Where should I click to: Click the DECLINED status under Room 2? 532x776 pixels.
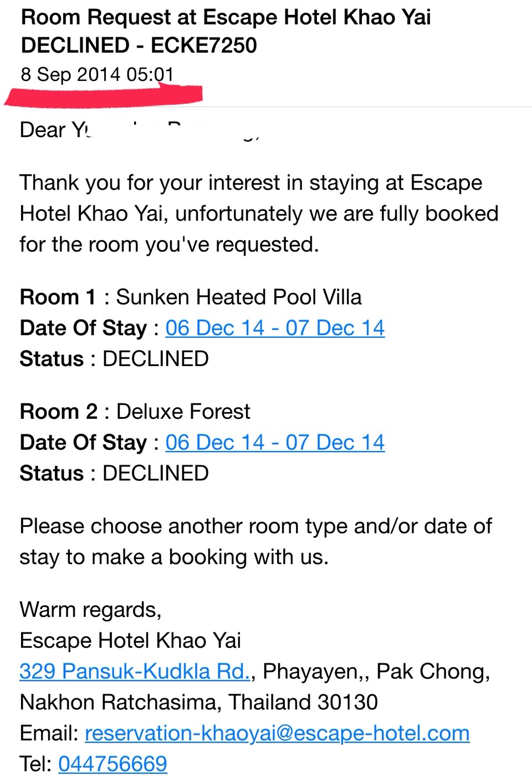pos(156,473)
